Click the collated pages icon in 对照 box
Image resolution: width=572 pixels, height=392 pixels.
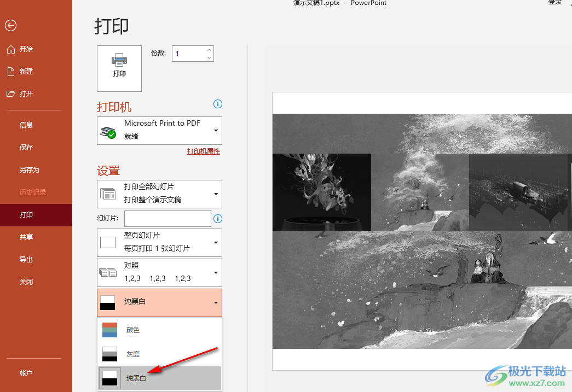tap(108, 272)
